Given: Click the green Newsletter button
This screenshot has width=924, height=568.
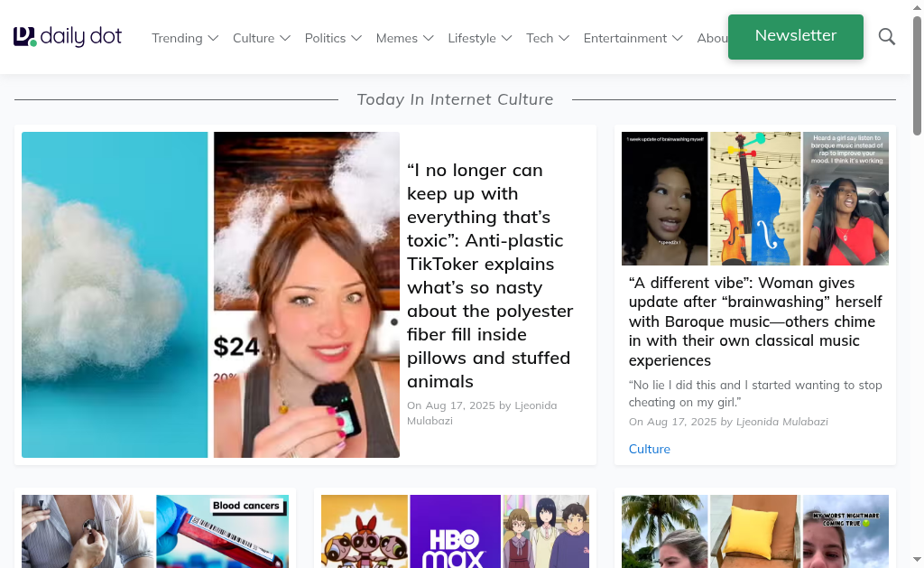Looking at the screenshot, I should point(796,36).
